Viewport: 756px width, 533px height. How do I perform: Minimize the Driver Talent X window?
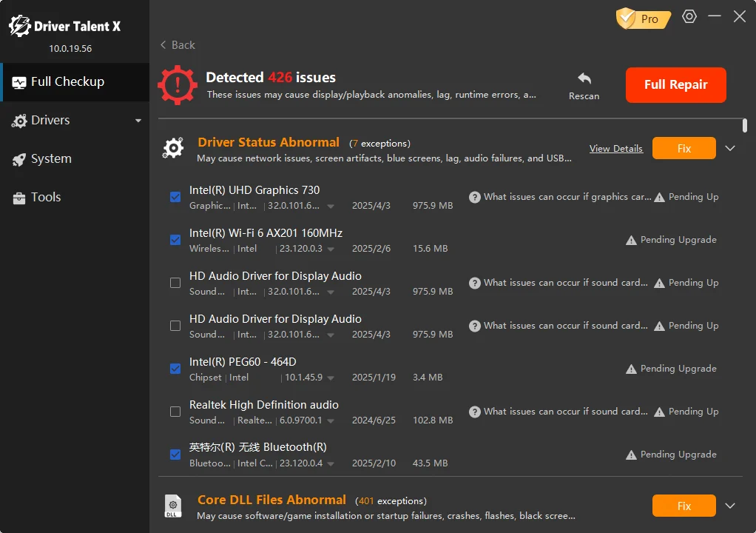(x=714, y=16)
